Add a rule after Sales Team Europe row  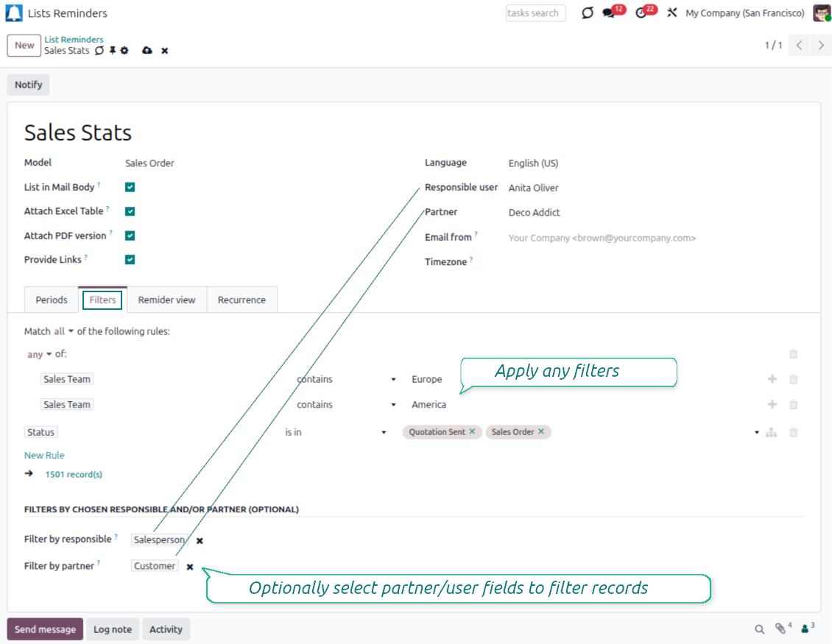(772, 380)
